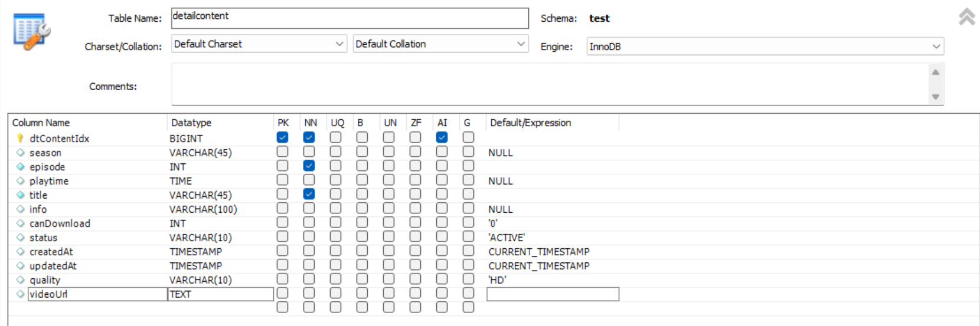
Task: Click the diamond icon beside season column
Action: point(20,153)
